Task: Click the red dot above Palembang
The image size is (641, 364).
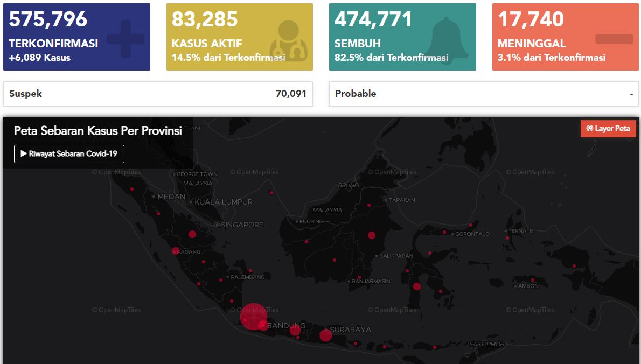Action: click(250, 271)
